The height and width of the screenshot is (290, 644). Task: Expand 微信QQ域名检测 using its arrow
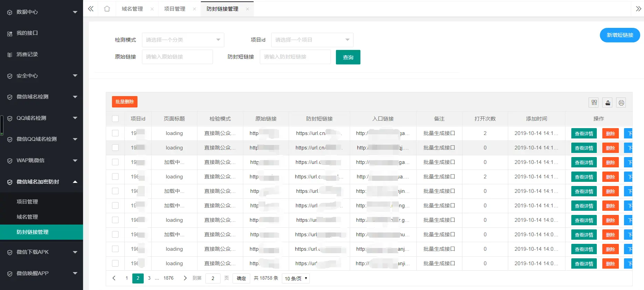(75, 139)
